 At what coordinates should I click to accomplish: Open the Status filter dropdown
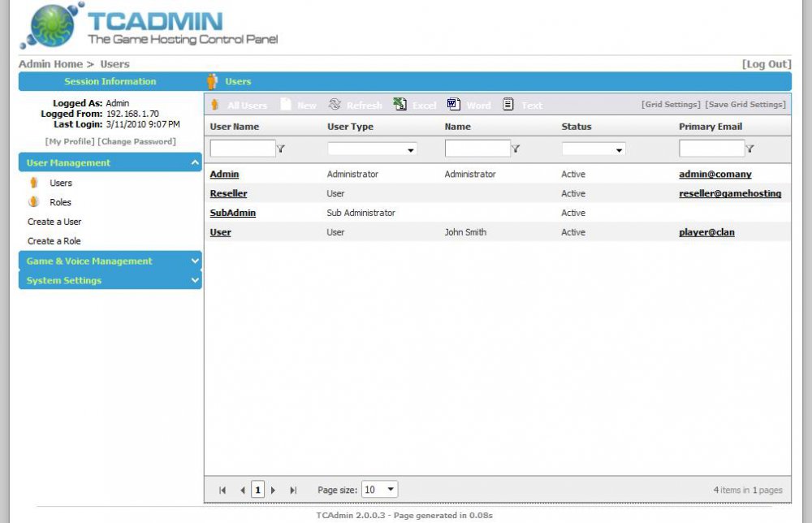620,150
